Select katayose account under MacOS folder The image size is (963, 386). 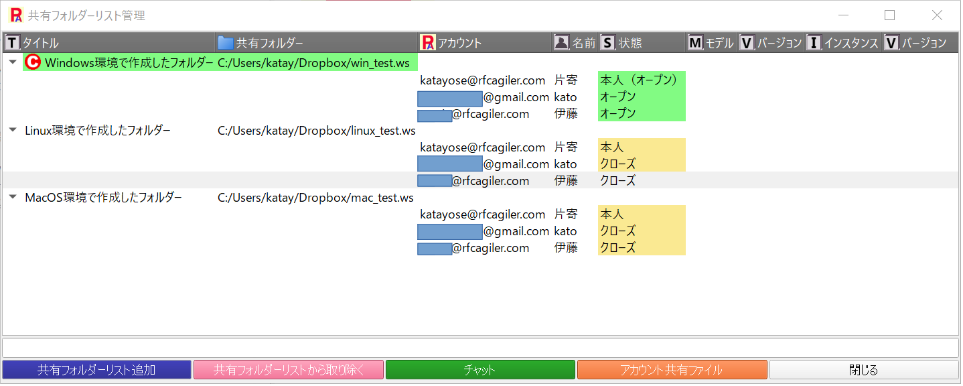[483, 214]
